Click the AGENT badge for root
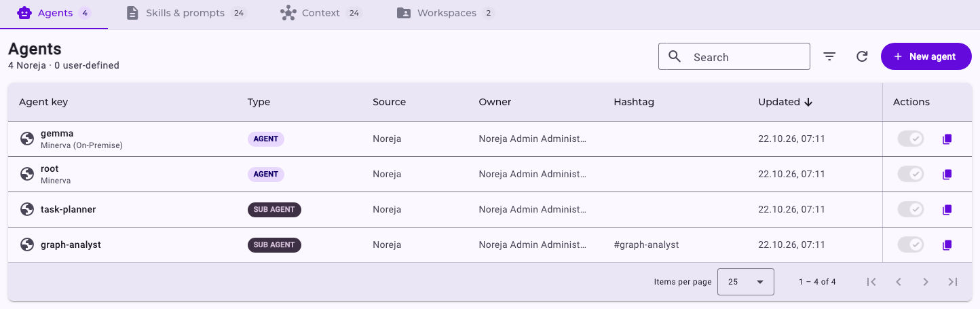This screenshot has height=309, width=980. tap(265, 174)
